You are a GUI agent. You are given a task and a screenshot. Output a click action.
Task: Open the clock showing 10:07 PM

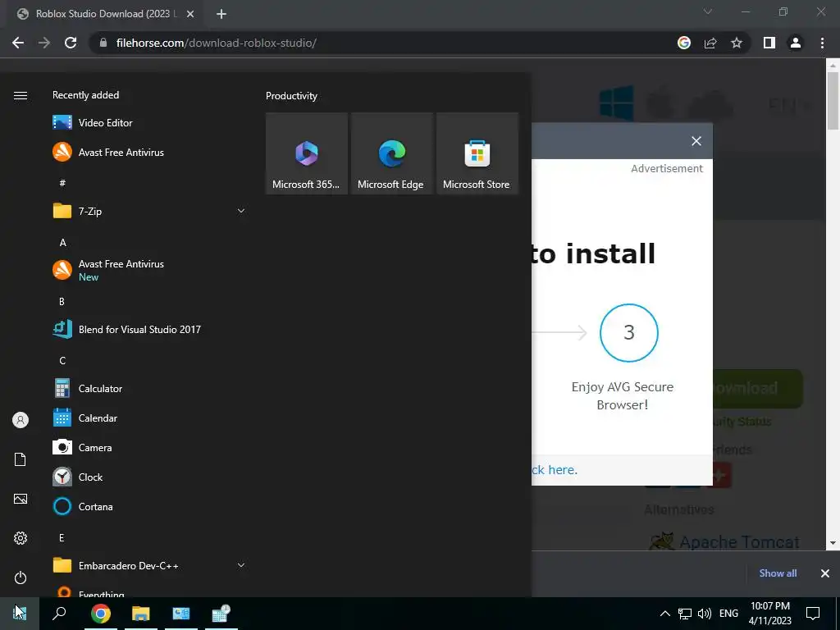(769, 614)
